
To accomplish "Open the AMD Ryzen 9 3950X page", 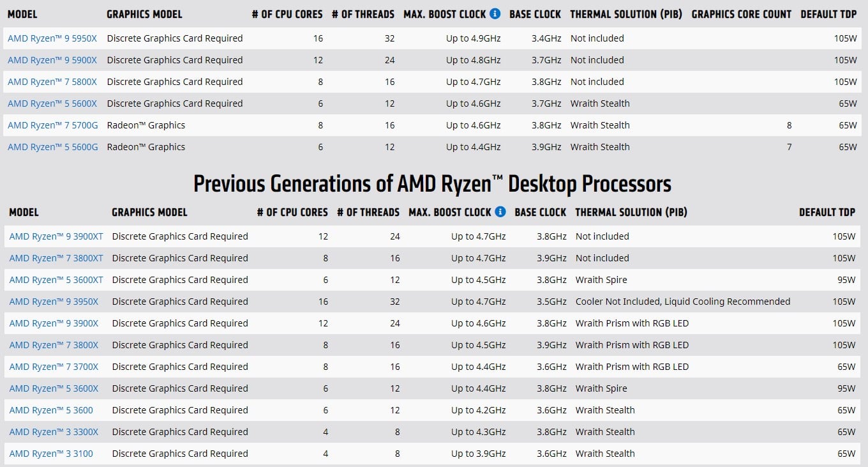I will 54,302.
